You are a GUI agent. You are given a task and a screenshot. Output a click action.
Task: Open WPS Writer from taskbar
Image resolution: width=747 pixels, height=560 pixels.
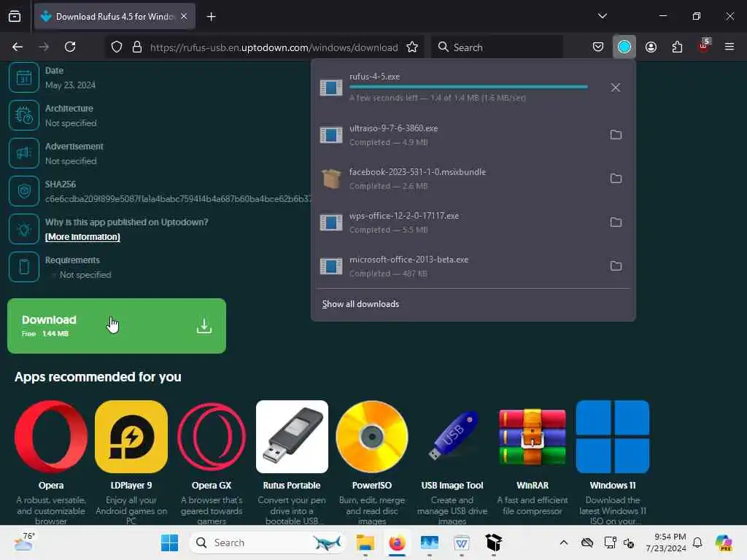(x=462, y=542)
